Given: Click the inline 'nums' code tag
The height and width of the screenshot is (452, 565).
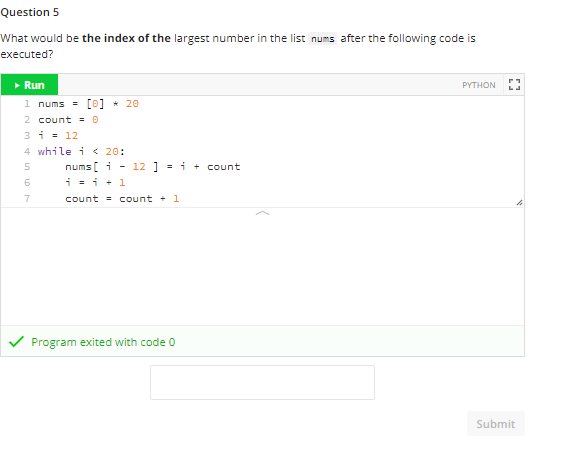Looking at the screenshot, I should tap(322, 39).
